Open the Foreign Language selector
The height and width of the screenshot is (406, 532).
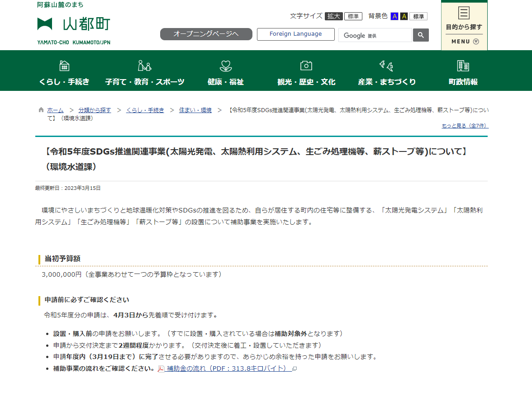point(295,34)
